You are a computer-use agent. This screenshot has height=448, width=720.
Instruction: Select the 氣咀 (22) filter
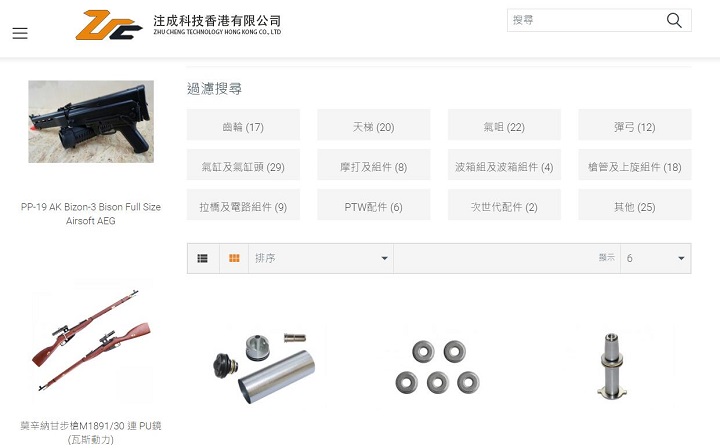[504, 125]
